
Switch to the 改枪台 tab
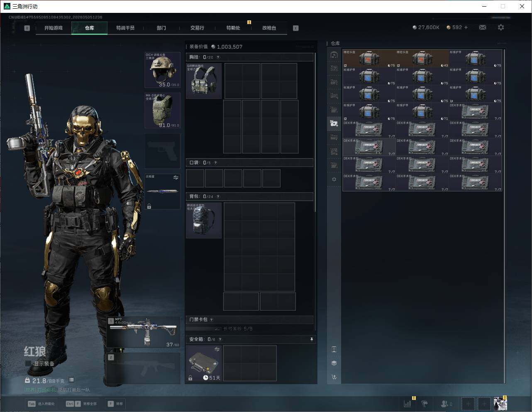click(269, 28)
